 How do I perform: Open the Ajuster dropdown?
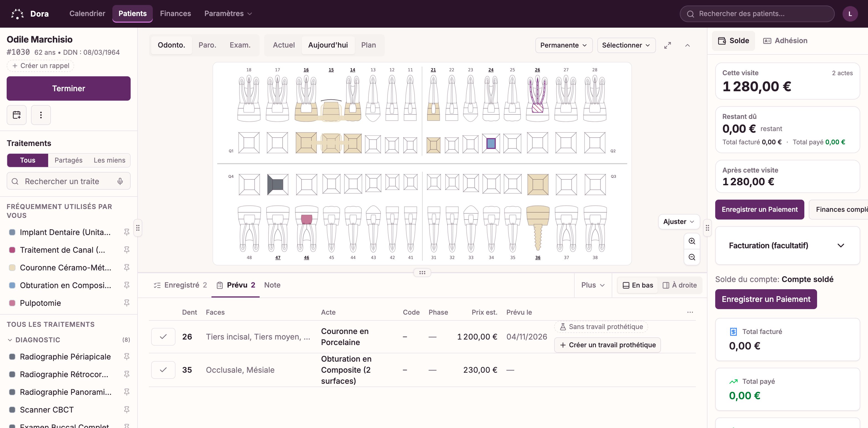click(x=679, y=222)
